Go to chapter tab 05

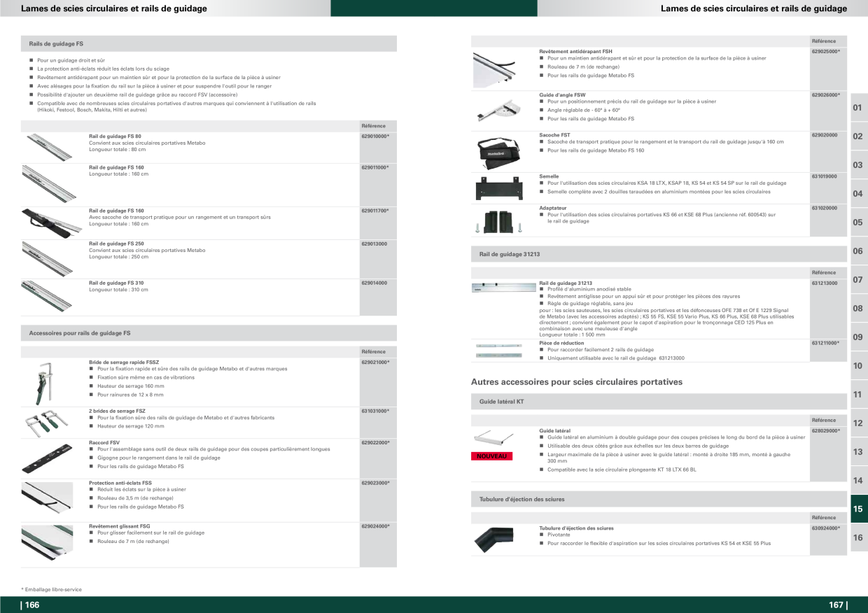click(859, 223)
